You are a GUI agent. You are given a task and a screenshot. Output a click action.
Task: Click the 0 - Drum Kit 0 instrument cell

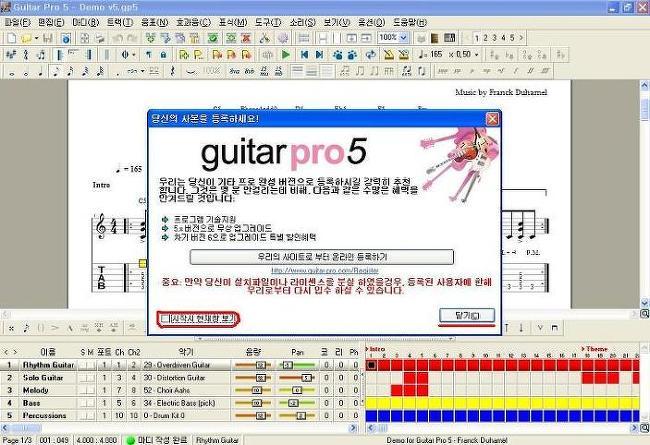(x=186, y=415)
